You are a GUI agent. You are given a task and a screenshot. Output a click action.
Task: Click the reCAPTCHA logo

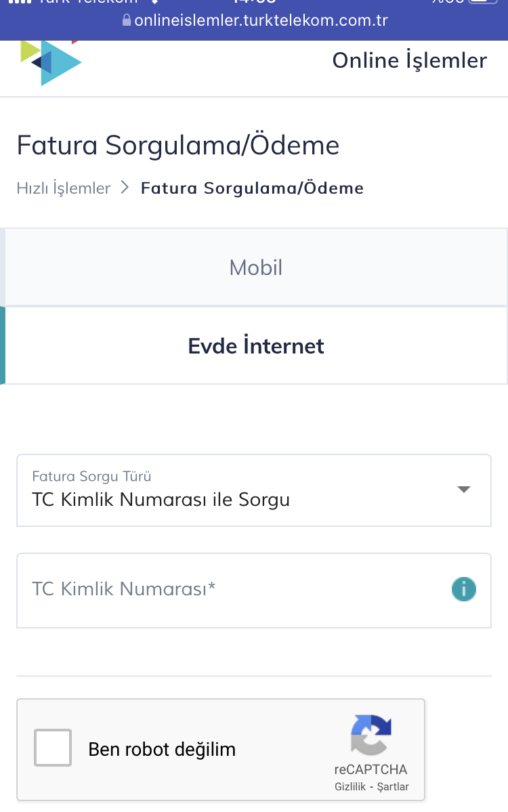(x=371, y=735)
